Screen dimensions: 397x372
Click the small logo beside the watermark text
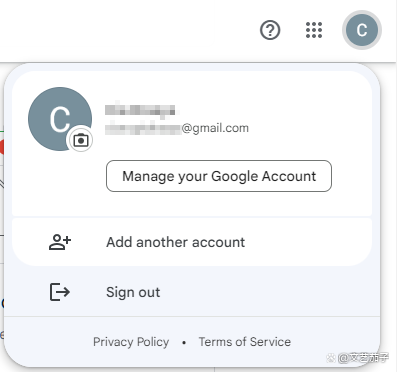[331, 358]
